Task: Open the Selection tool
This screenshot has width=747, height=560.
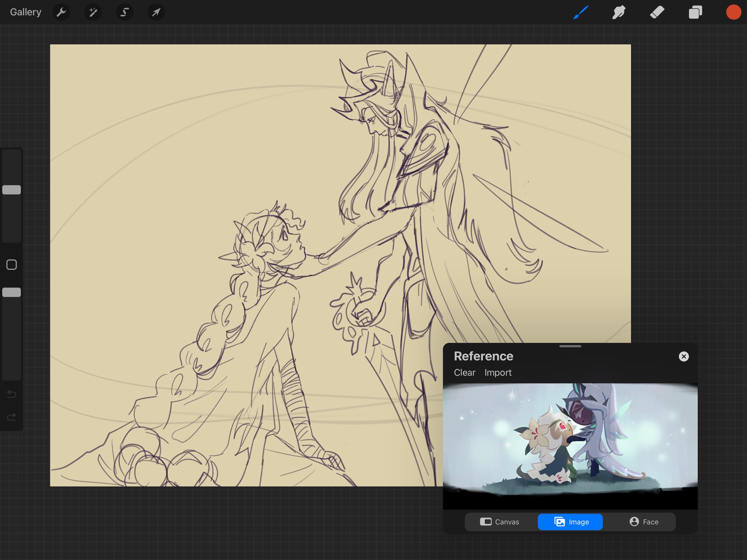Action: pos(125,12)
